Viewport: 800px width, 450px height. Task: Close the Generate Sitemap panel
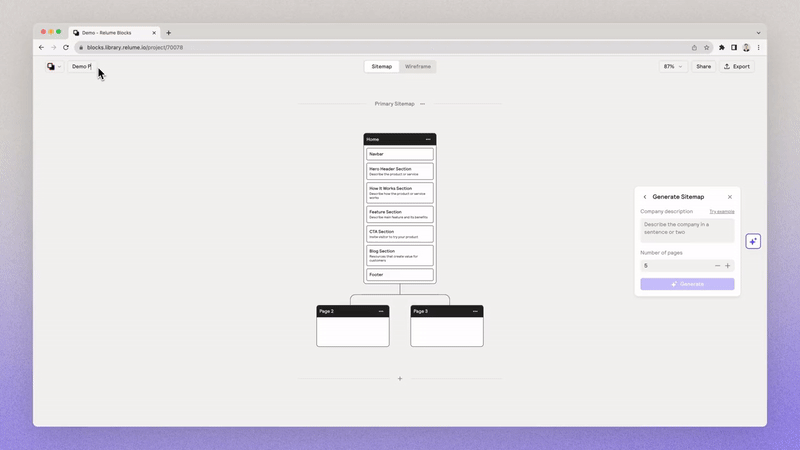[730, 197]
